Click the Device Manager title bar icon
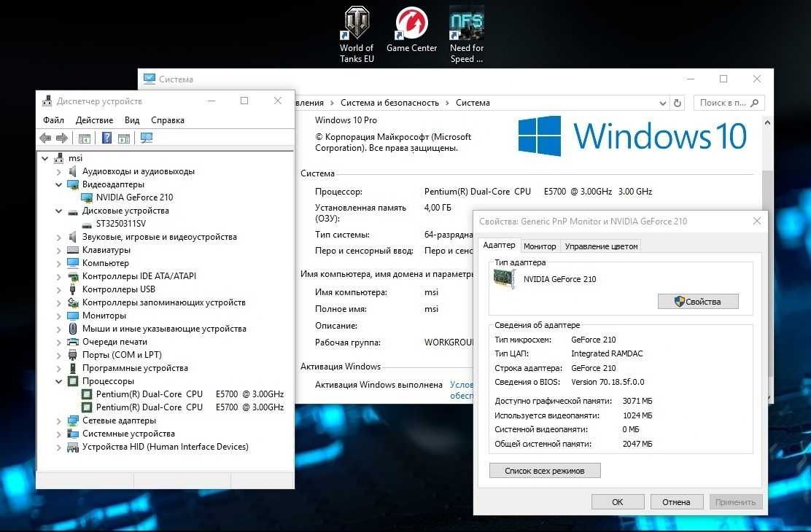811x532 pixels. (47, 101)
